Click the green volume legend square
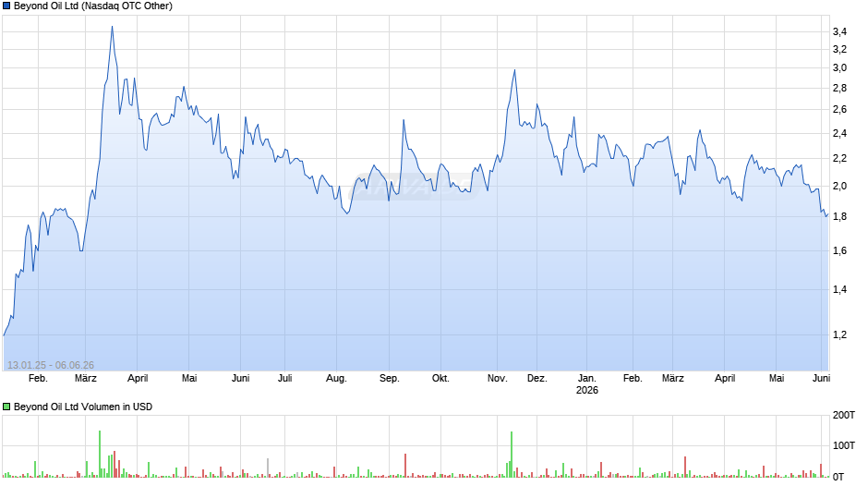868x486 pixels. (x=6, y=407)
